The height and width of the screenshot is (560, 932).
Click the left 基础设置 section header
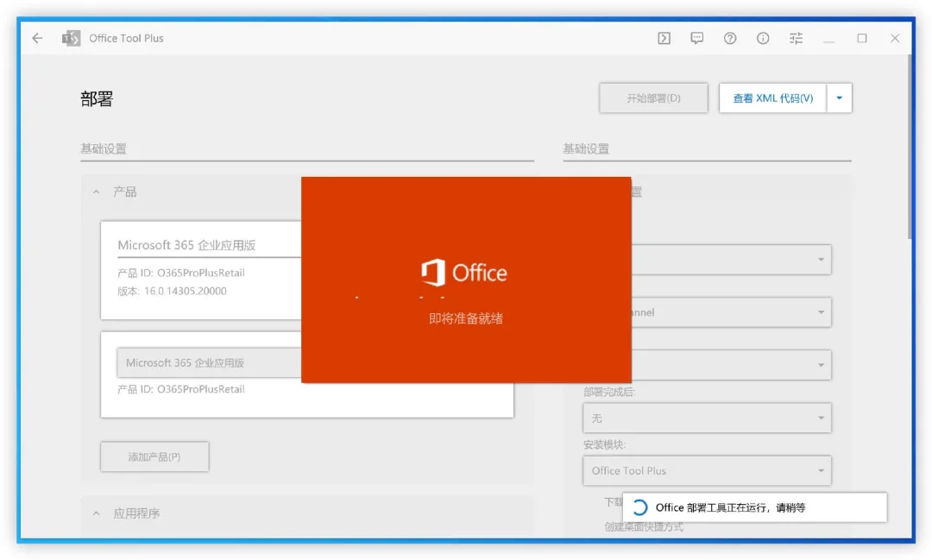[104, 148]
